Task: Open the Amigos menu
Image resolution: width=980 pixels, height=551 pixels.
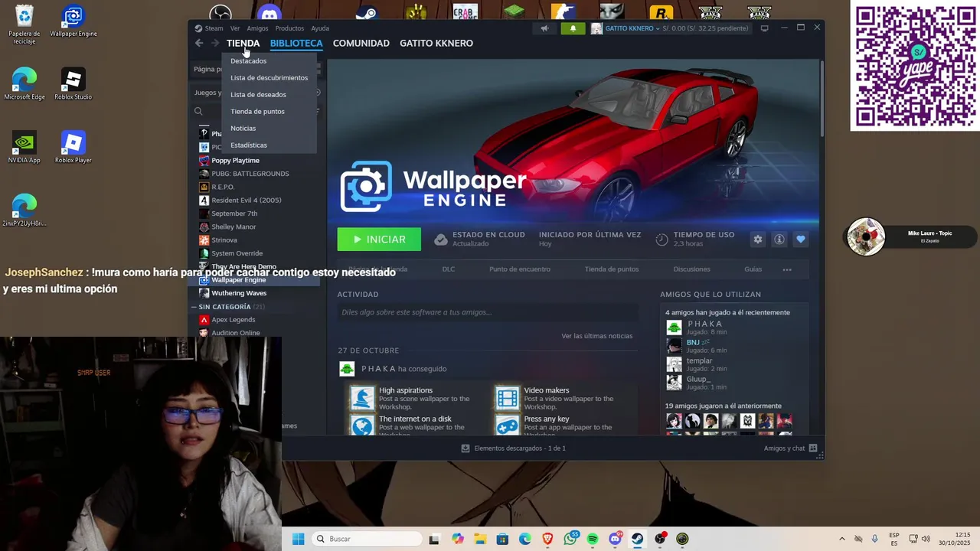Action: [257, 28]
